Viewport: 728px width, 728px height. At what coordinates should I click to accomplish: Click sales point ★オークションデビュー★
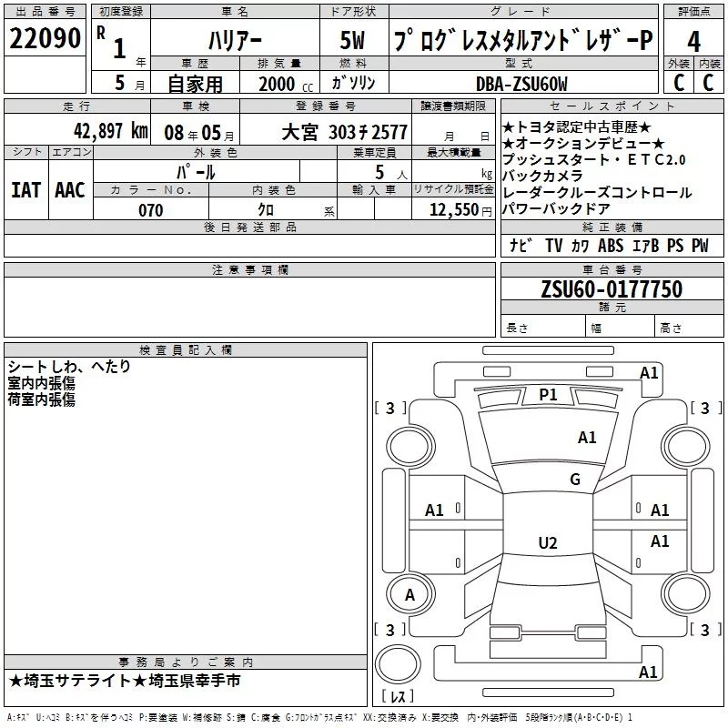pos(583,144)
